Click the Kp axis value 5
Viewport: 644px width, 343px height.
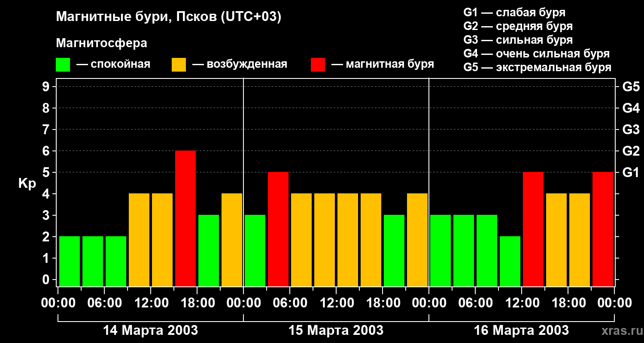tap(47, 172)
